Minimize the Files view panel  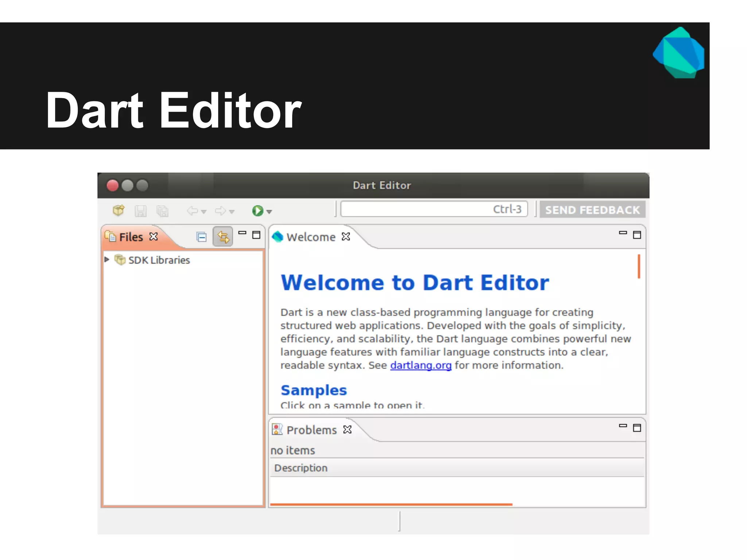(x=242, y=233)
